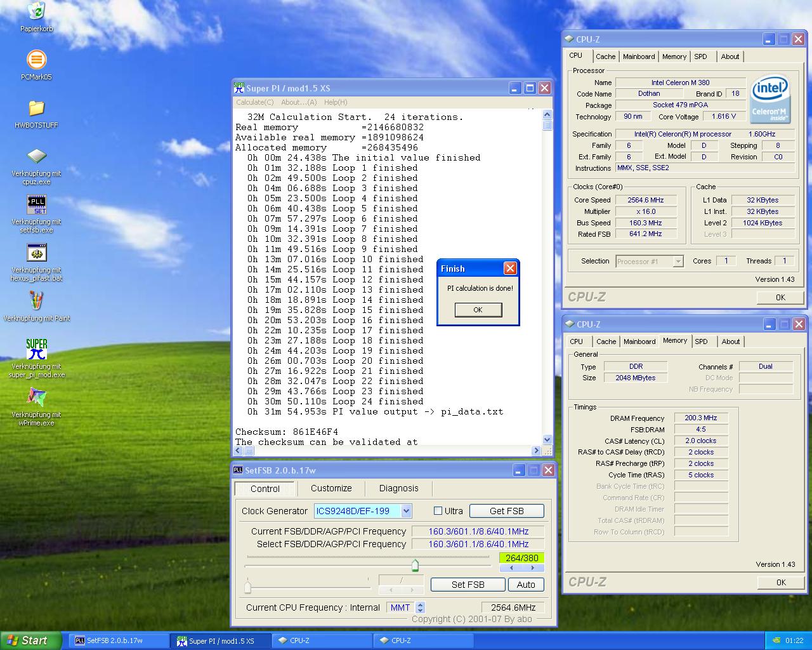Open the Paint shortcut icon
Screen dimensions: 812x650
[36, 301]
